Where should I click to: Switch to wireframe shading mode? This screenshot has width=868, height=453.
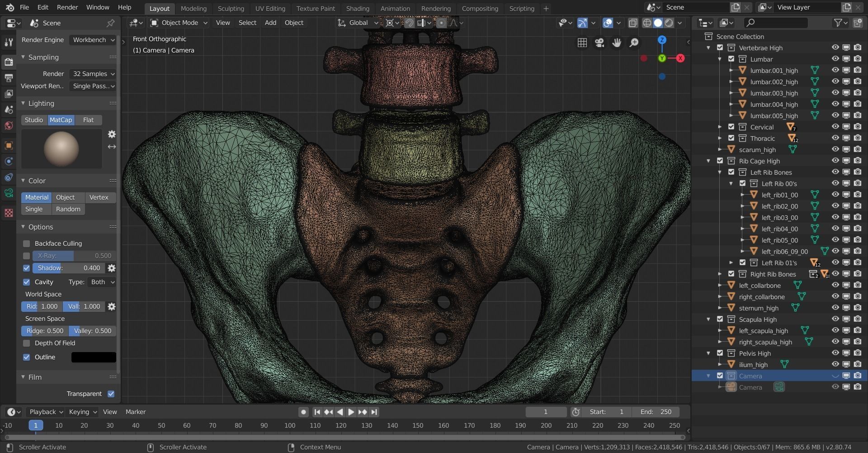647,23
